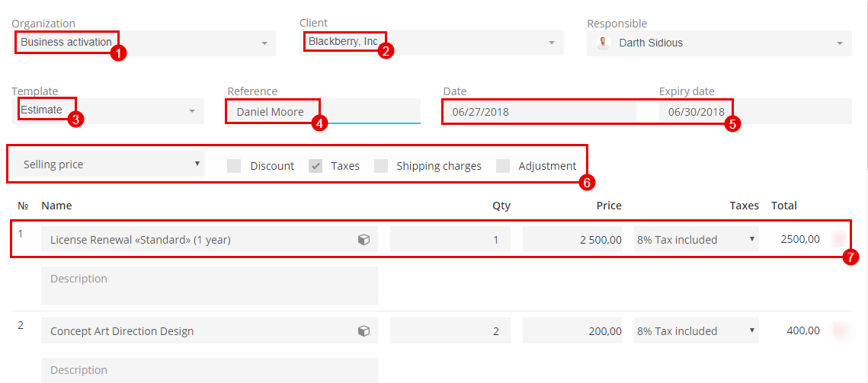This screenshot has height=383, width=868.
Task: Change tax option for Concept Art row
Action: 697,331
